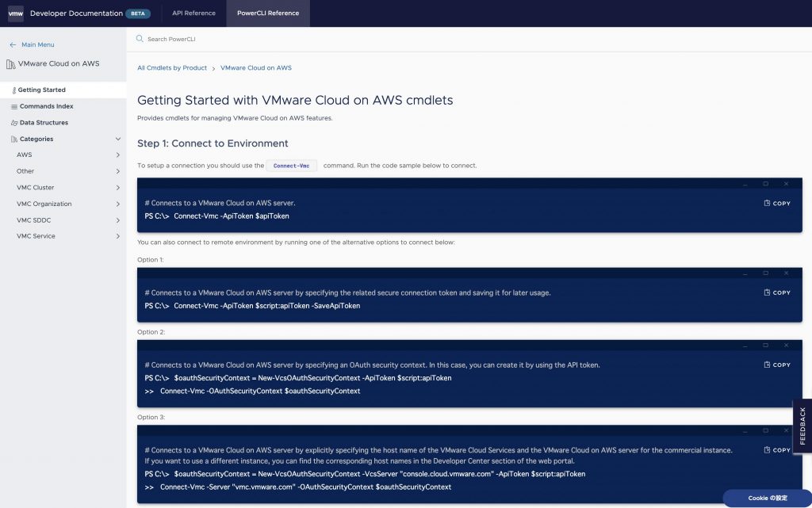The height and width of the screenshot is (508, 812).
Task: Click the Option 3: label
Action: (151, 417)
